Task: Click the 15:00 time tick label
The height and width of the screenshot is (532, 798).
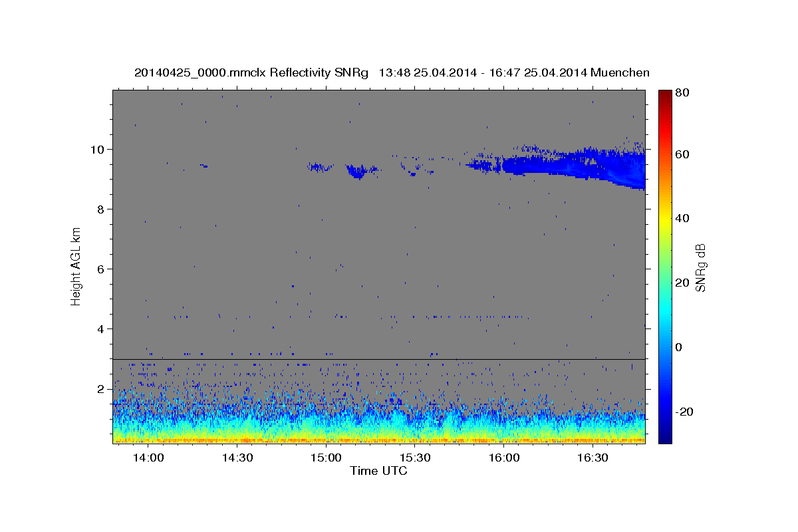Action: [326, 458]
